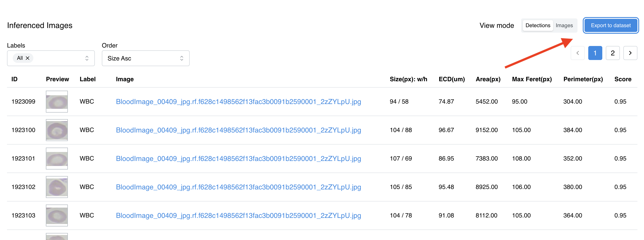Click preview thumbnail of detection 1923101

click(x=57, y=158)
